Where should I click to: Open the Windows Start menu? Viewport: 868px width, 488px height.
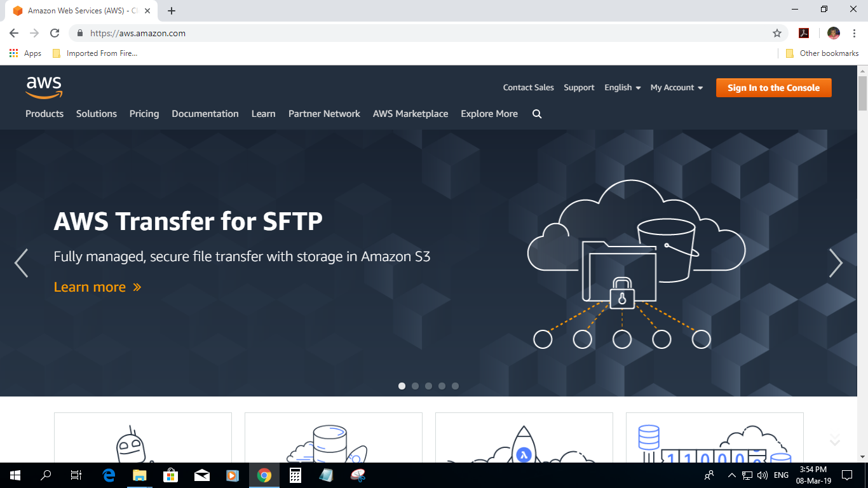(15, 475)
